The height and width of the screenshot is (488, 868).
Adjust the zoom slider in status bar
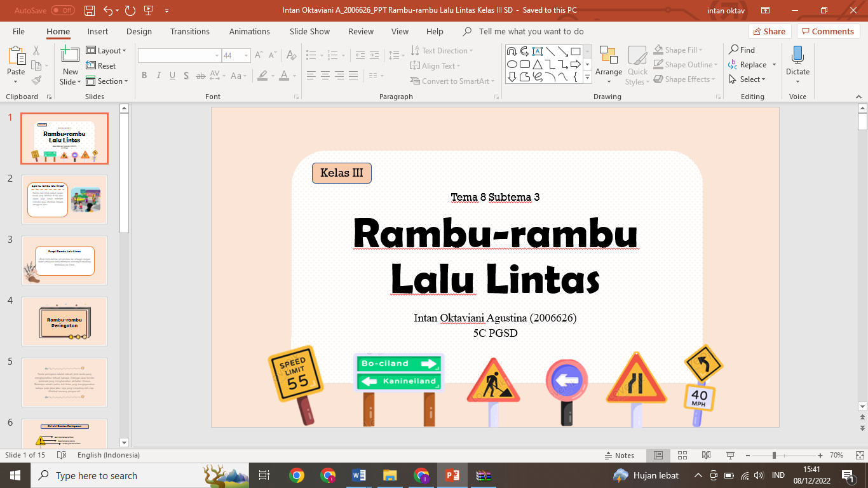point(774,456)
